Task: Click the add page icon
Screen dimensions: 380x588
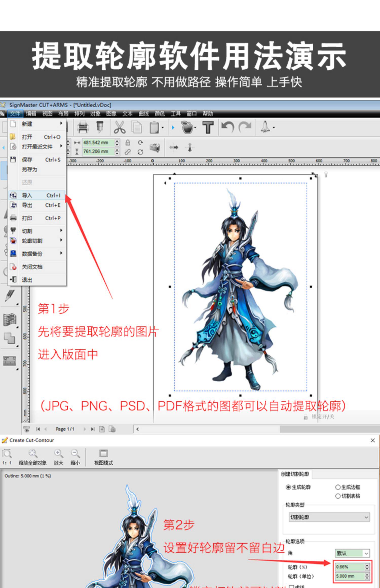Action: click(x=102, y=429)
